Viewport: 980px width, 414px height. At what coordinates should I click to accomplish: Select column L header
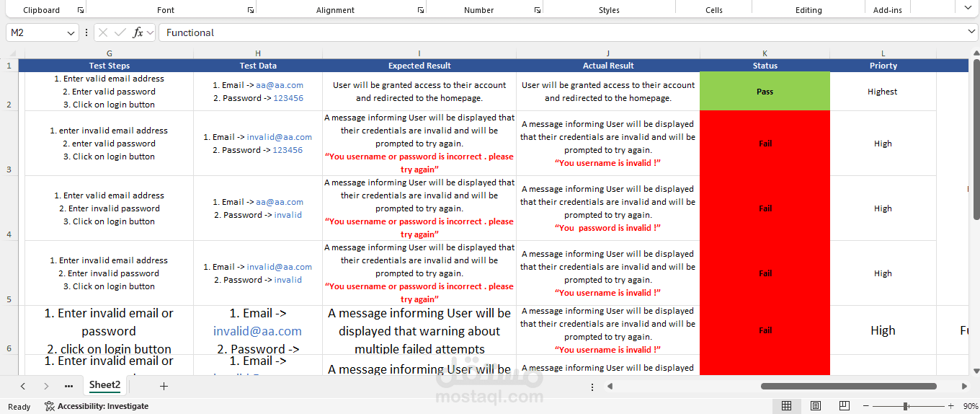point(883,53)
